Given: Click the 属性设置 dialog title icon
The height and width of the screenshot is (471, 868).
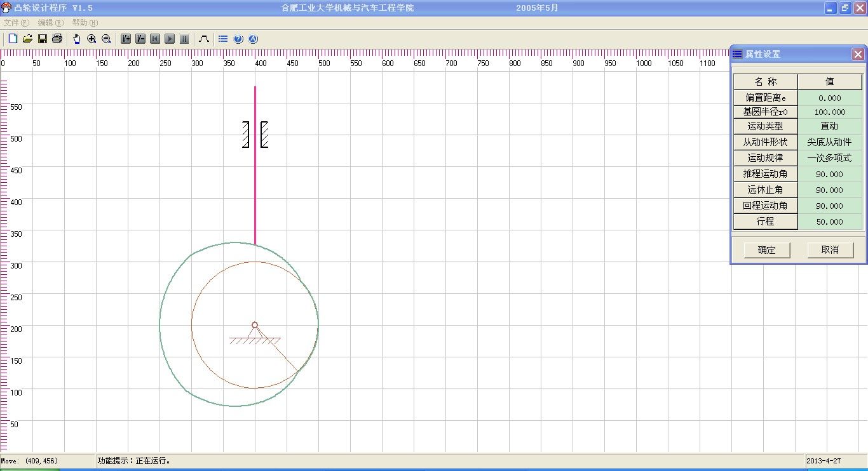Looking at the screenshot, I should coord(737,55).
